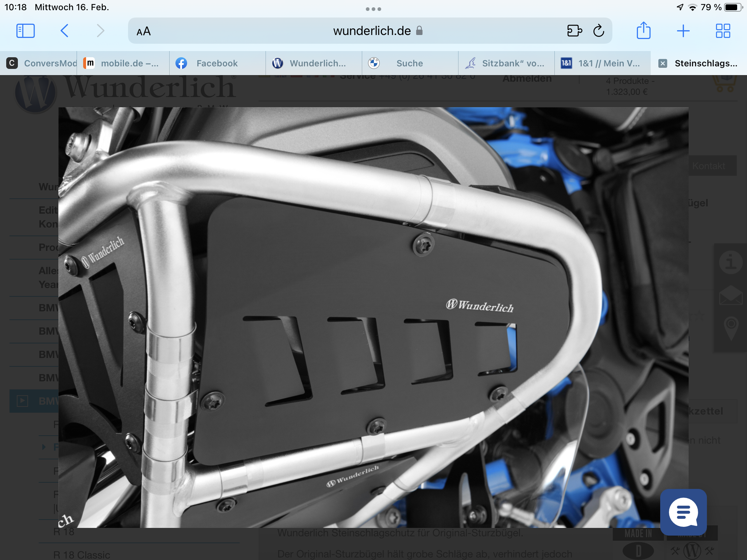This screenshot has height=560, width=747.
Task: Tap the three-dot multitasking control
Action: 373,9
